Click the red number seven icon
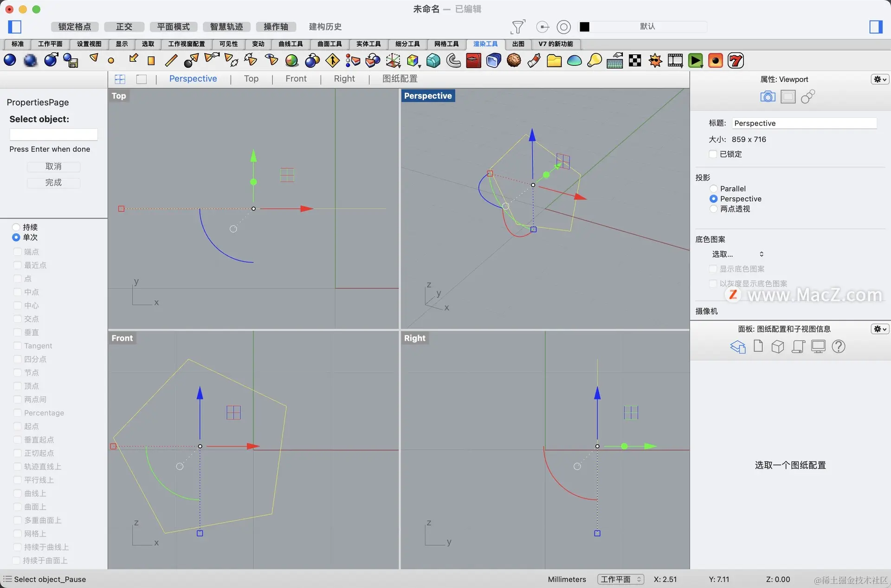This screenshot has width=891, height=588. click(x=736, y=61)
